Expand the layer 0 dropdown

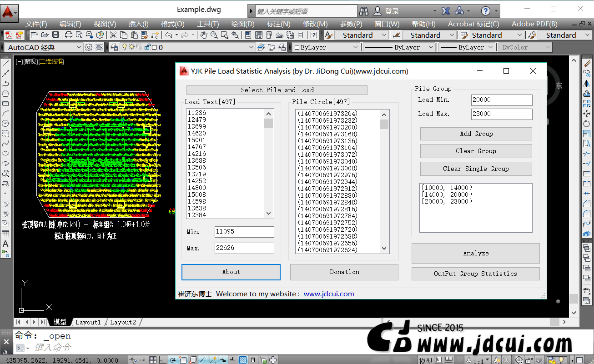coord(251,47)
